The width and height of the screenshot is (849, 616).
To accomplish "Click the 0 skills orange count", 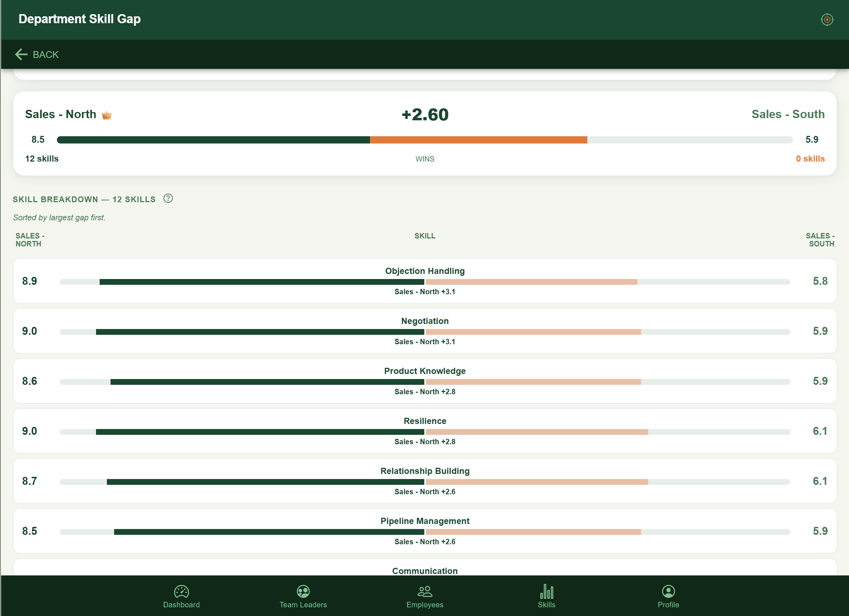I will pyautogui.click(x=810, y=159).
